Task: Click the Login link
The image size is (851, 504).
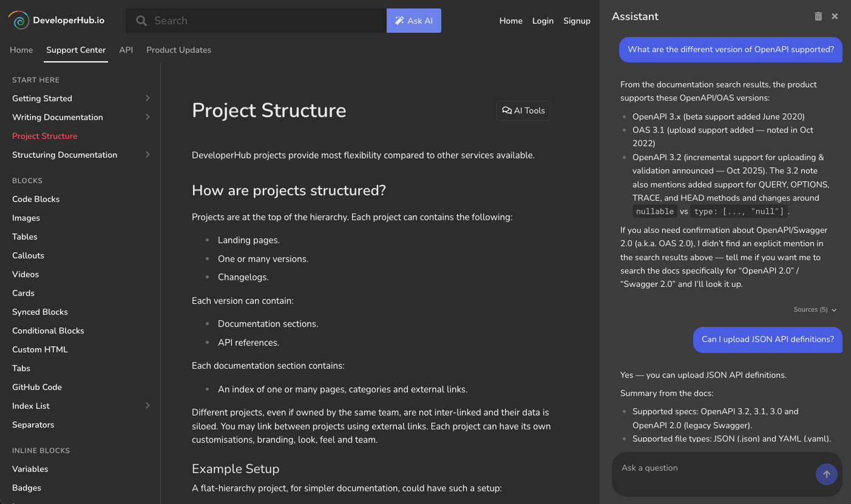Action: (543, 21)
